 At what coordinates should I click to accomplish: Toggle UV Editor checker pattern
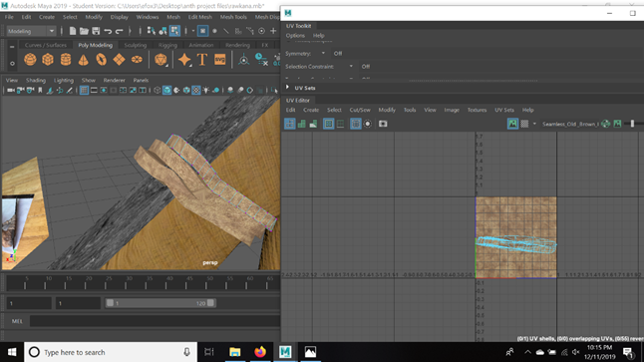coord(524,124)
